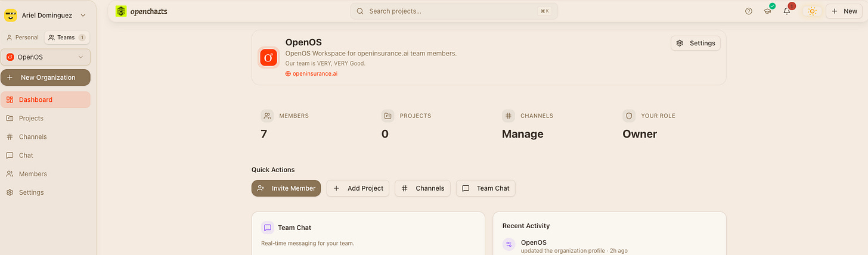
Task: Open Settings in the sidebar
Action: click(45, 192)
